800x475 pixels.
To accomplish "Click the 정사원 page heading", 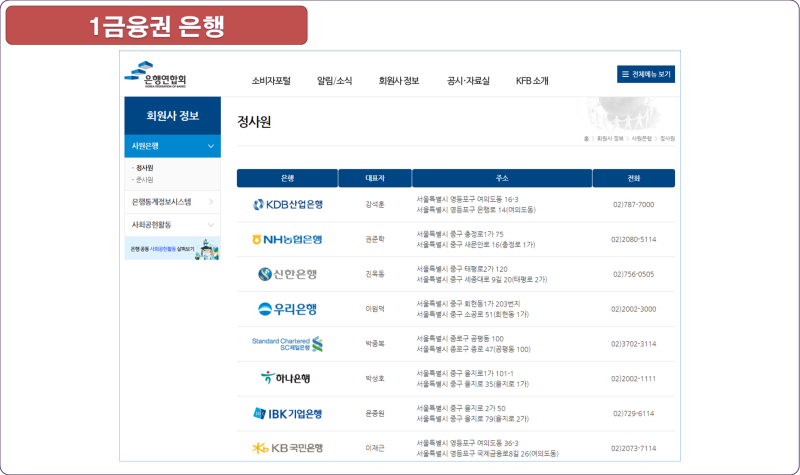I will (254, 122).
